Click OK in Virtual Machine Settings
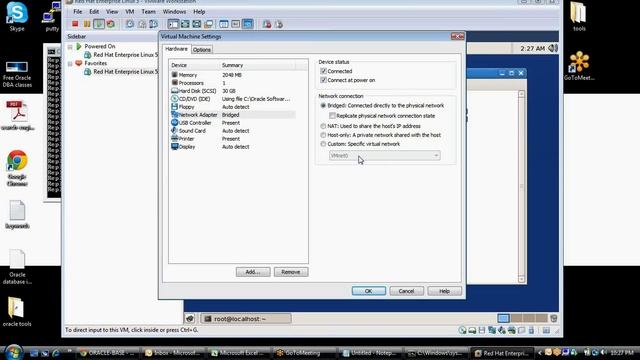The width and height of the screenshot is (640, 360). point(369,291)
